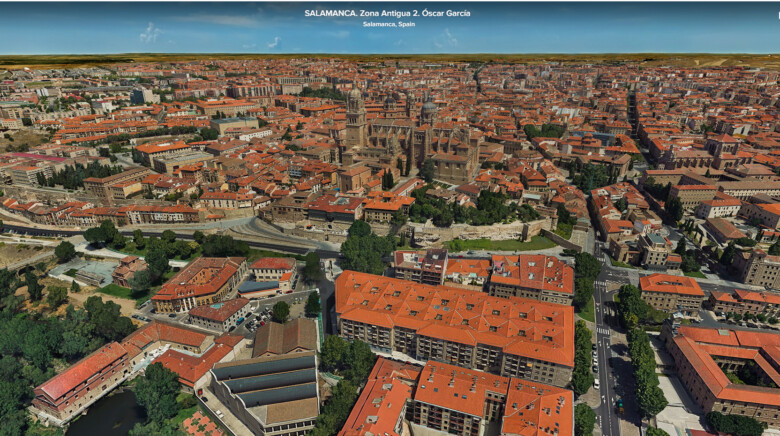Viewport: 780px width, 436px height.
Task: Click the green lawn beside the old city wall
Action: point(500,244)
